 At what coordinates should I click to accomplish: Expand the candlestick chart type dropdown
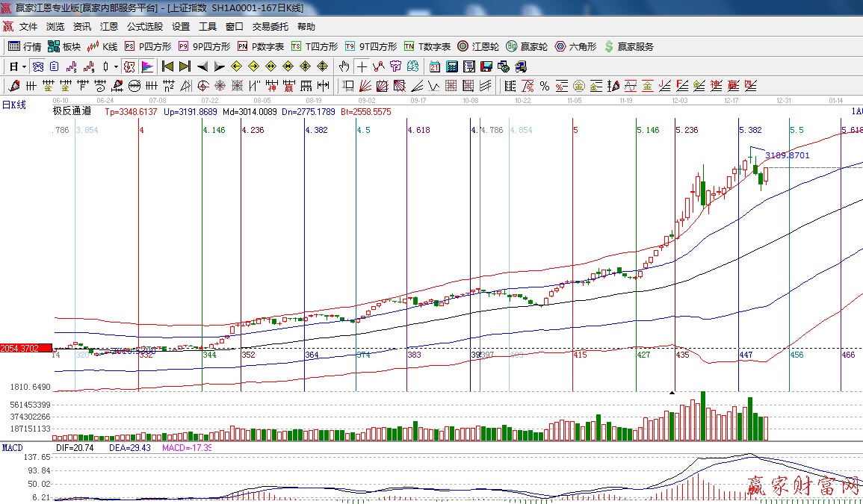click(x=116, y=66)
